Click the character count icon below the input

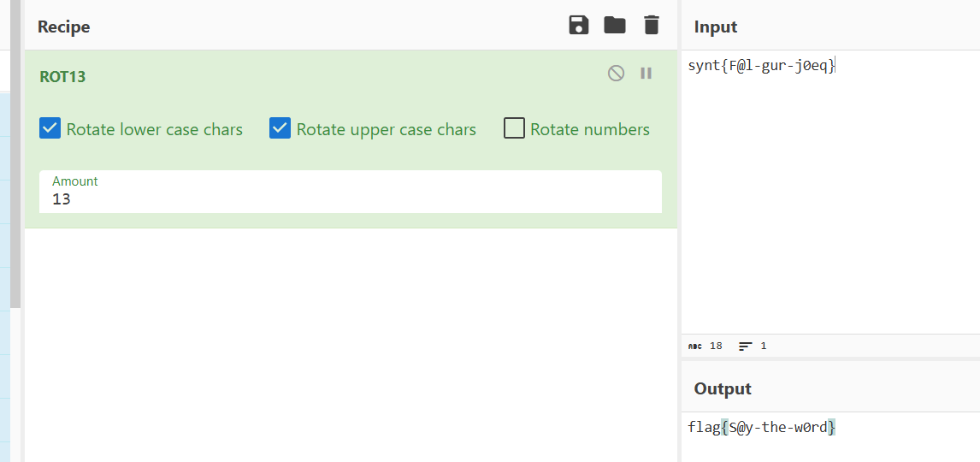[x=695, y=346]
